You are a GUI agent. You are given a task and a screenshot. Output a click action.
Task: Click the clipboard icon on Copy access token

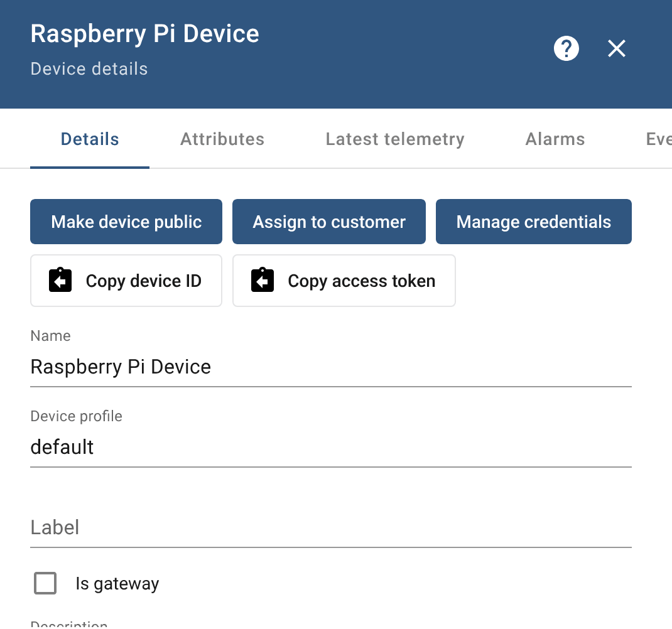click(262, 281)
